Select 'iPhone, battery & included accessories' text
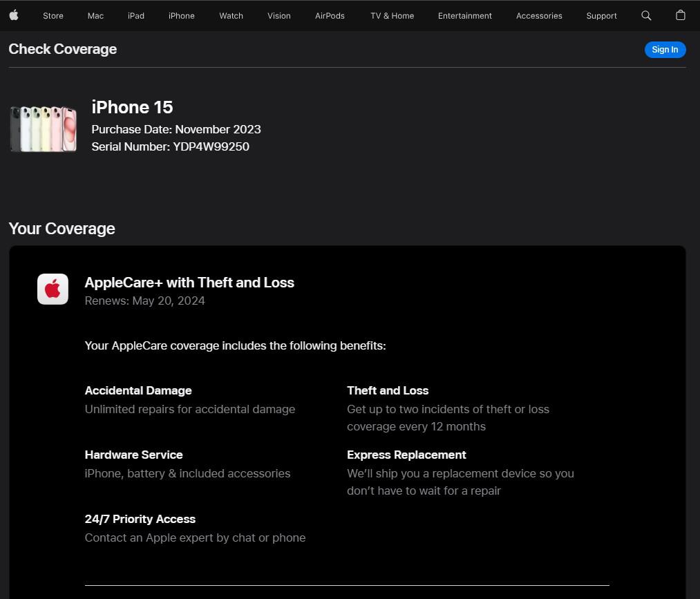Image resolution: width=700 pixels, height=599 pixels. coord(187,473)
